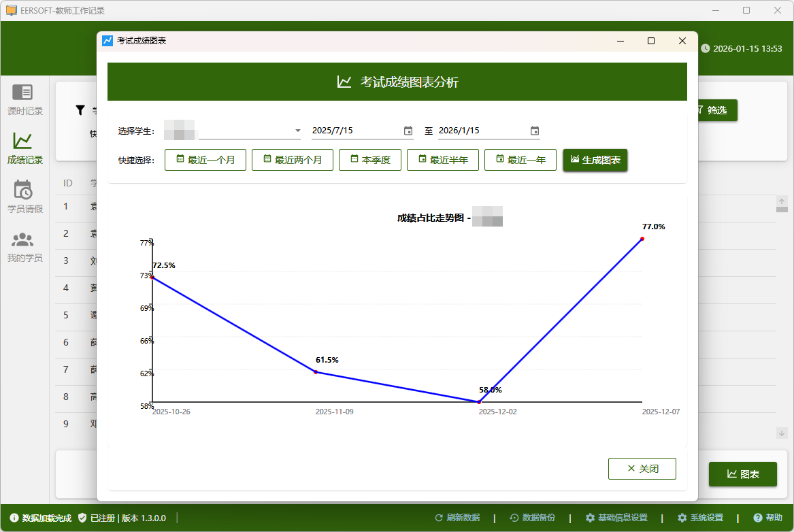The height and width of the screenshot is (532, 794).
Task: Click the 77.0% data point on chart
Action: point(642,239)
